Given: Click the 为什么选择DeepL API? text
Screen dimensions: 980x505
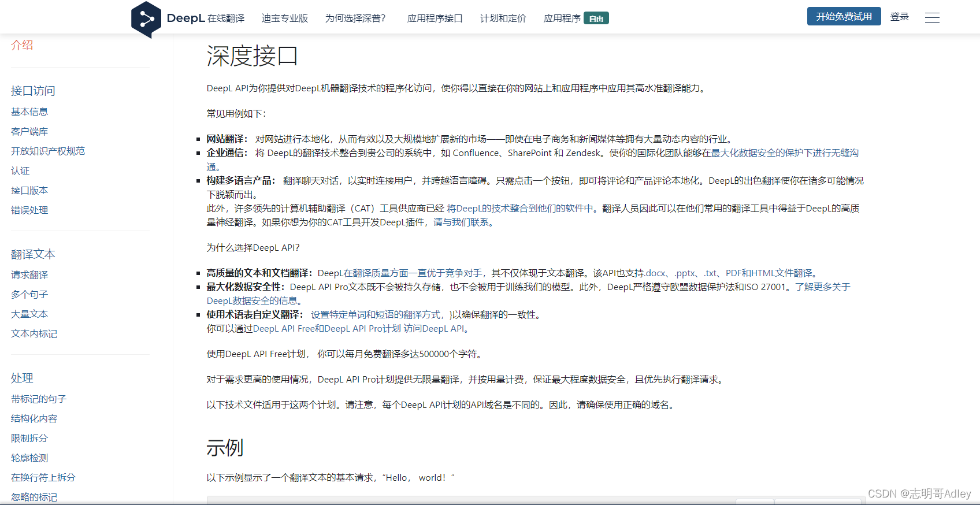Looking at the screenshot, I should click(x=253, y=248).
